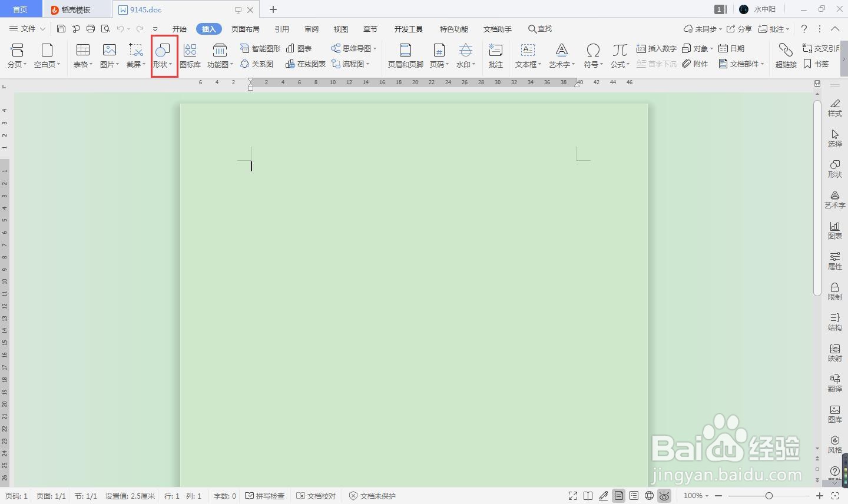Open Translate (翻译) in right sidebar
Image resolution: width=848 pixels, height=504 pixels.
(x=835, y=383)
